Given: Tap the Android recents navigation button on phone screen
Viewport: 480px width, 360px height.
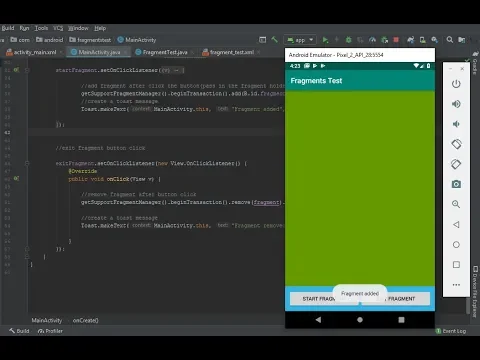Looking at the screenshot, I should point(401,320).
